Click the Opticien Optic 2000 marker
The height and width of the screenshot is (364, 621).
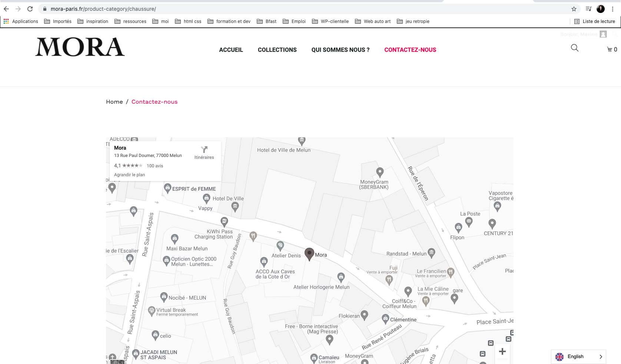[167, 261]
